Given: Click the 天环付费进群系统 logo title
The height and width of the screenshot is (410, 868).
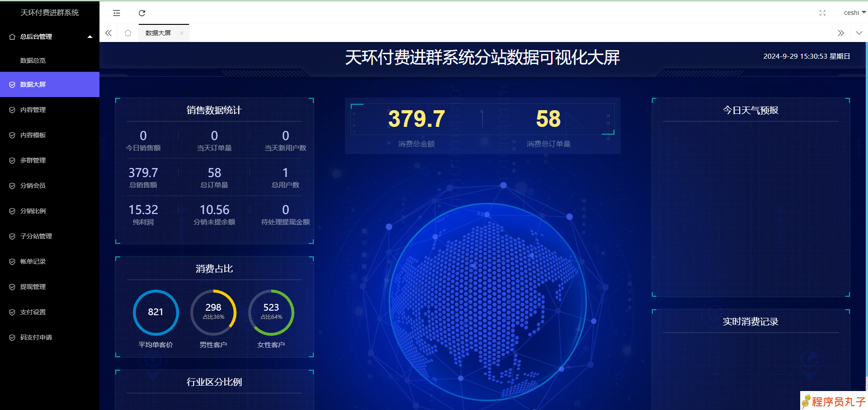Looking at the screenshot, I should point(50,13).
